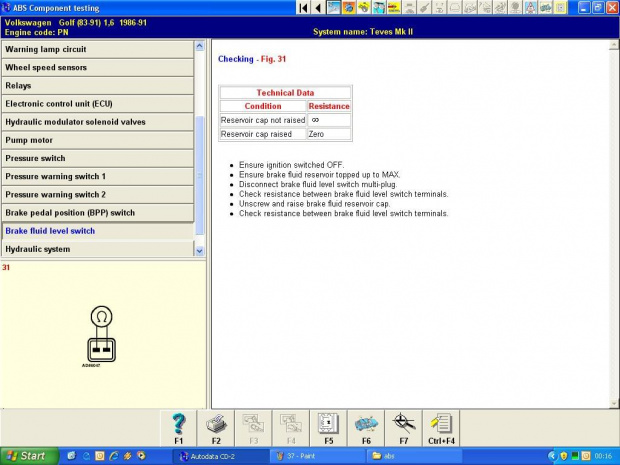620x465 pixels.
Task: Click the F6 blue car icon
Action: [366, 427]
